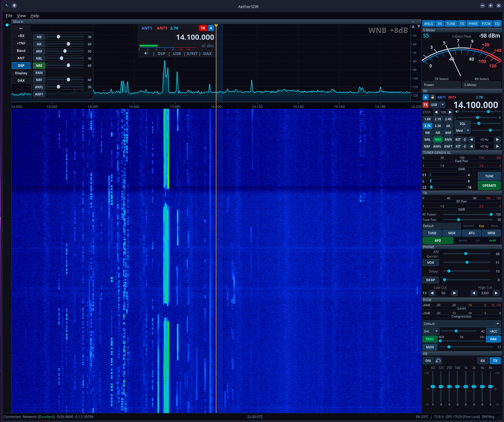Click the location pin icon in title bar
Viewport: 504px width, 422px height.
click(x=14, y=6)
